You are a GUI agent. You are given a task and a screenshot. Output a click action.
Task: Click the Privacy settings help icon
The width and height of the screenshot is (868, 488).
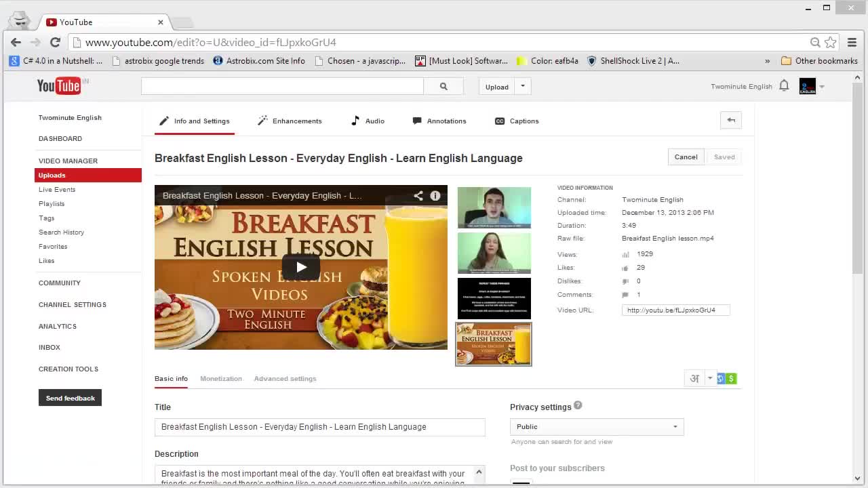[578, 405]
